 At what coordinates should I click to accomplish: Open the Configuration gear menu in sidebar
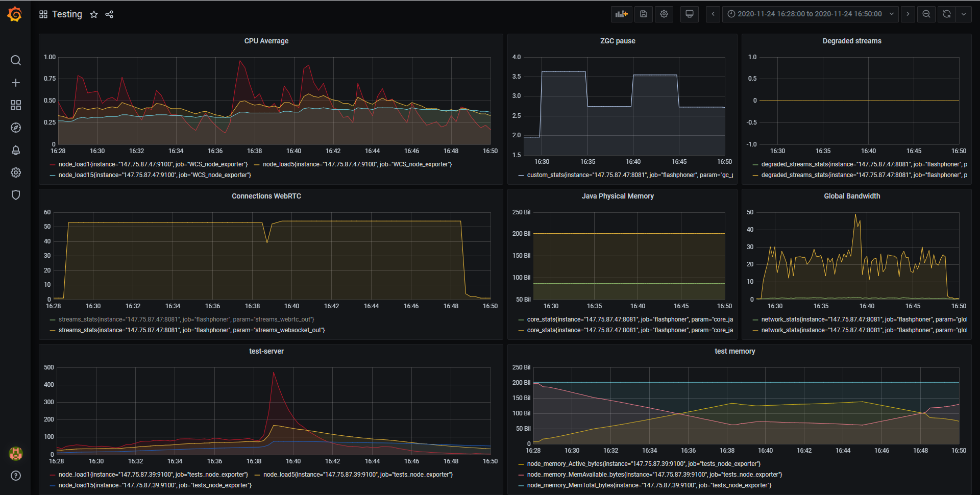click(x=16, y=172)
